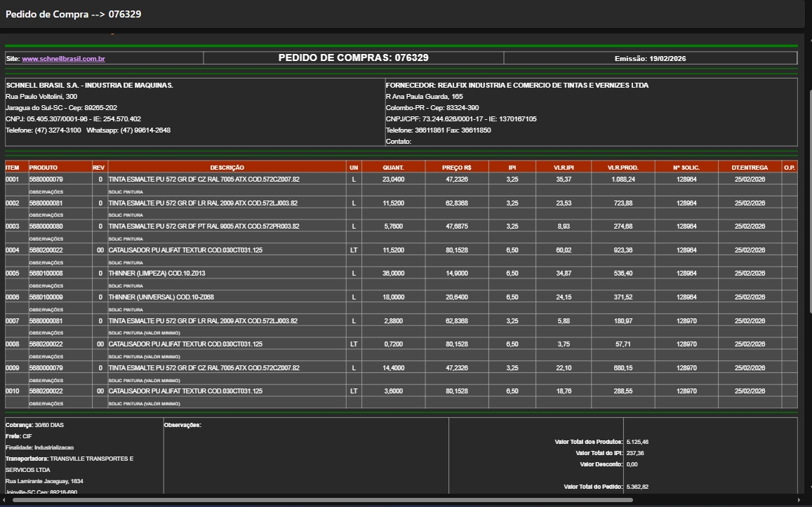Click the right scroll arrow on horizontal scrollbar
The height and width of the screenshot is (507, 812).
click(799, 500)
